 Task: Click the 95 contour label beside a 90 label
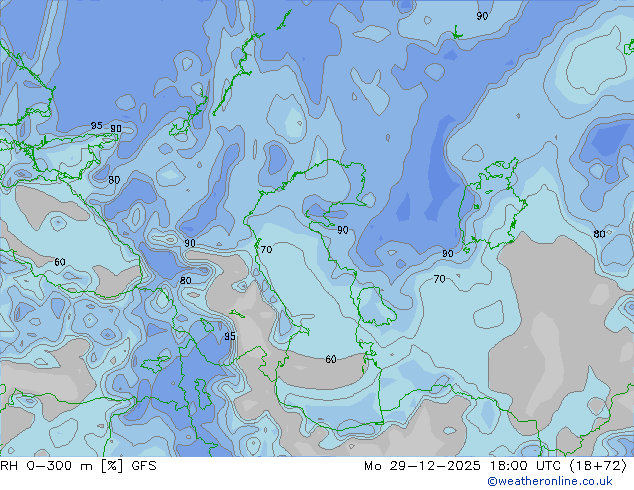pos(97,126)
